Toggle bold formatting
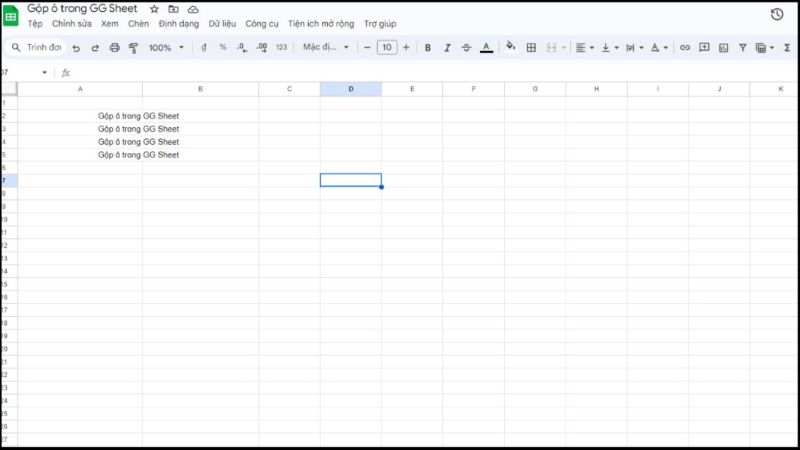This screenshot has height=450, width=800. click(428, 47)
